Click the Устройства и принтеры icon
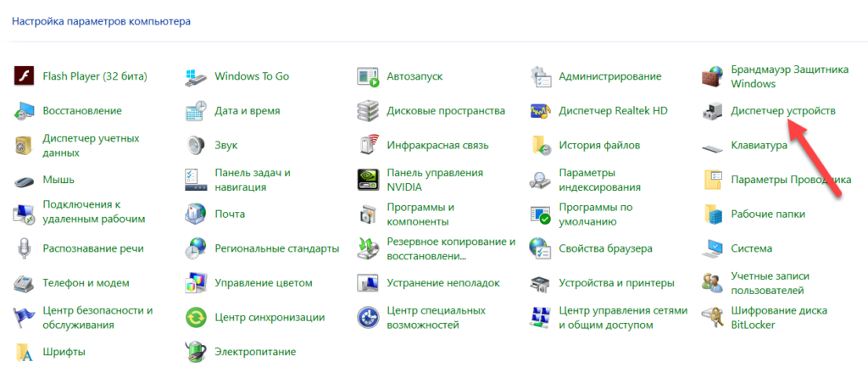This screenshot has width=868, height=378. click(540, 283)
